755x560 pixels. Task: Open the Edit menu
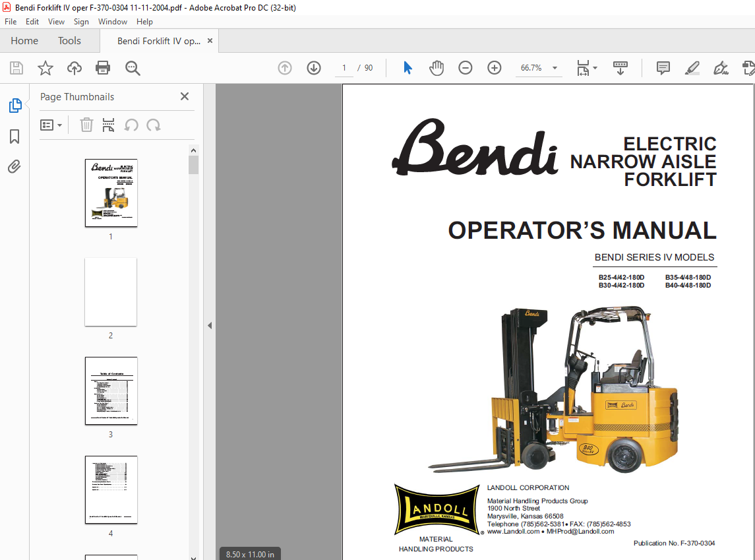[x=32, y=22]
